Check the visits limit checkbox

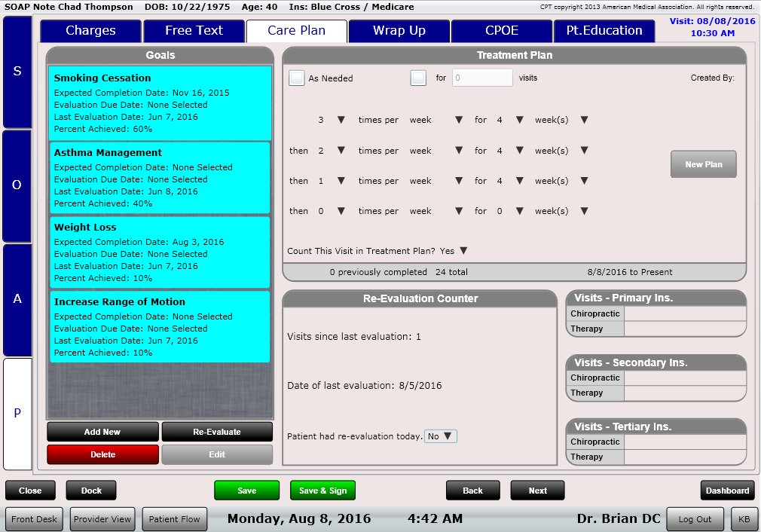click(x=418, y=78)
